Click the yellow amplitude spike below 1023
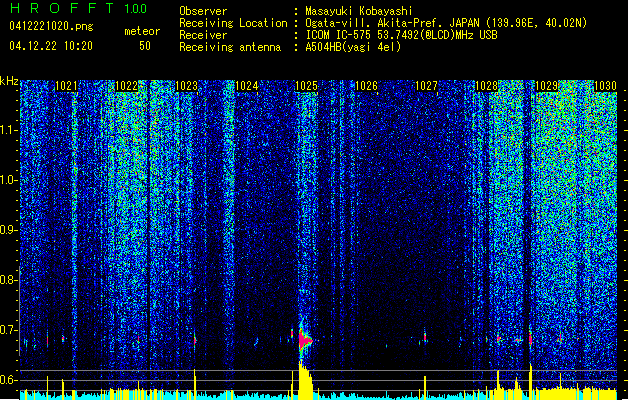629x400 pixels. 195,384
